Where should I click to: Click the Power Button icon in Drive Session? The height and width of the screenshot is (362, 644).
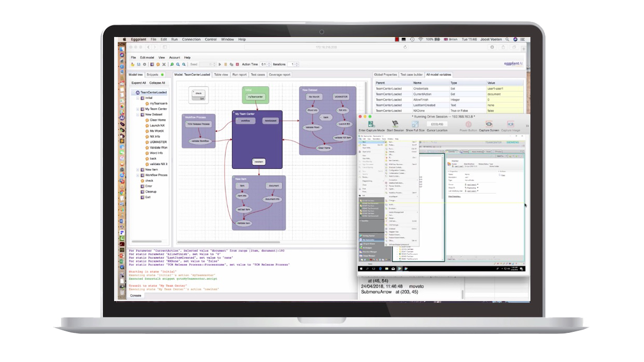(x=468, y=124)
